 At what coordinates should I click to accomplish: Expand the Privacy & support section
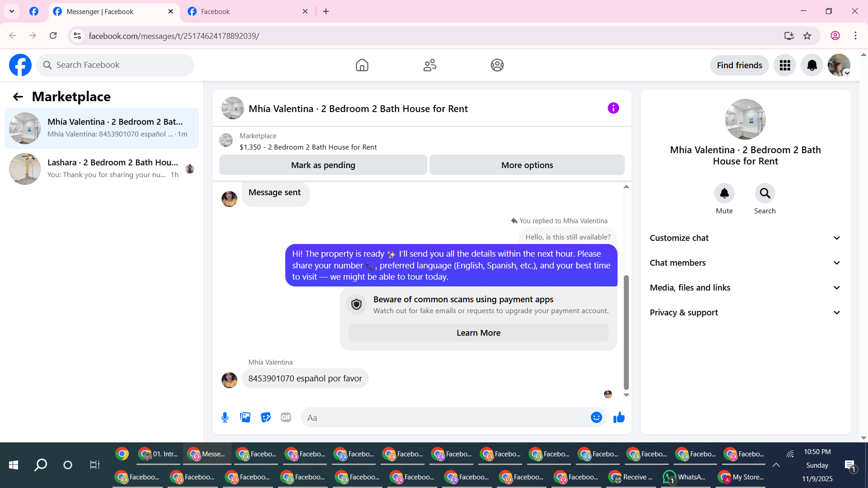[x=745, y=313]
